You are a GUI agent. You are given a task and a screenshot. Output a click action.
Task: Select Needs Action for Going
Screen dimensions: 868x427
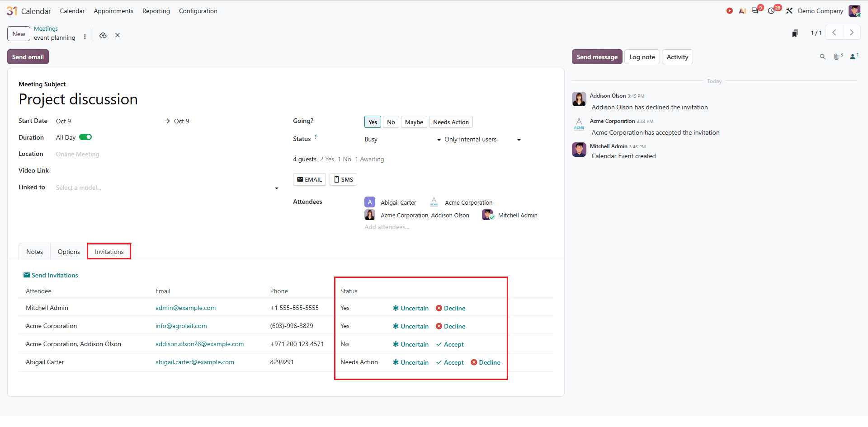tap(451, 122)
